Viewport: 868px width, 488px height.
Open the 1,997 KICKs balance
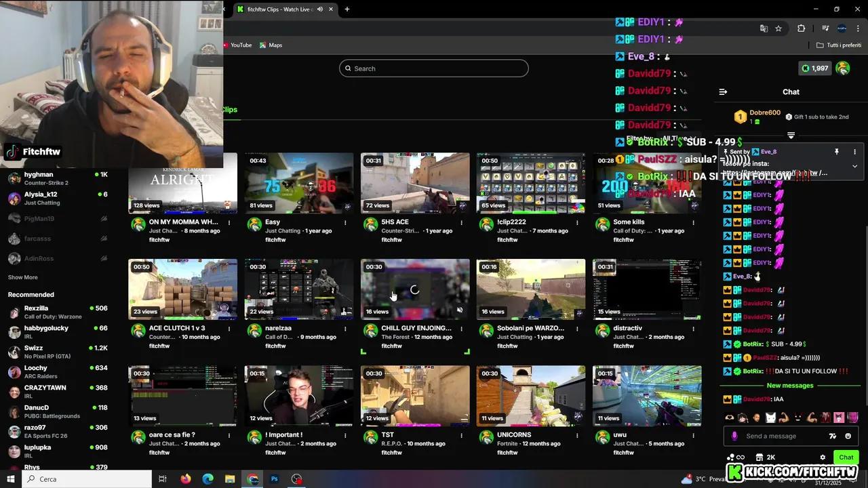(x=815, y=68)
